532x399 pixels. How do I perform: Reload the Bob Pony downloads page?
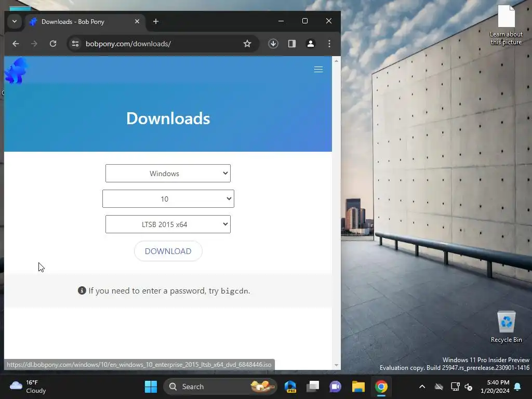[x=53, y=44]
